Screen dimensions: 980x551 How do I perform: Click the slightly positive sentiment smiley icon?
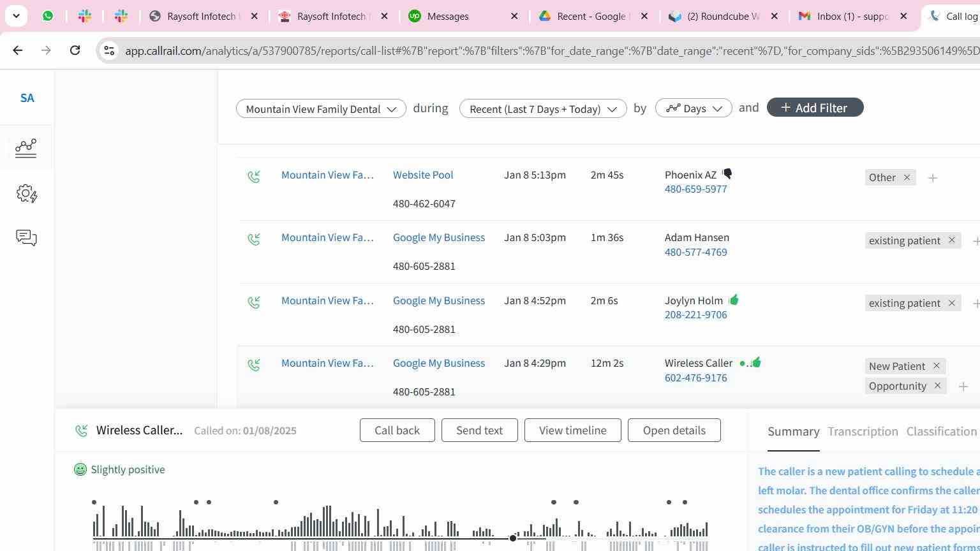pyautogui.click(x=80, y=469)
